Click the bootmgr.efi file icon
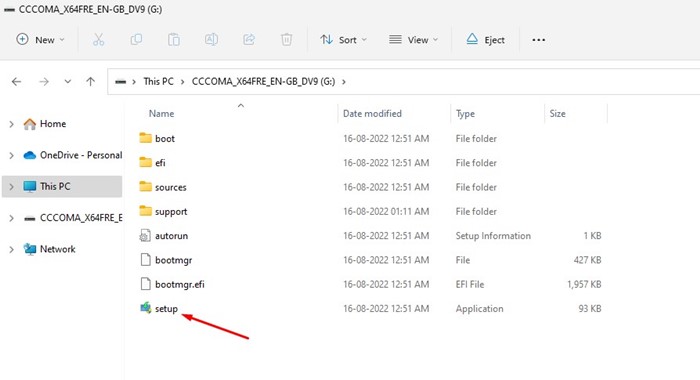This screenshot has width=700, height=380. point(145,284)
